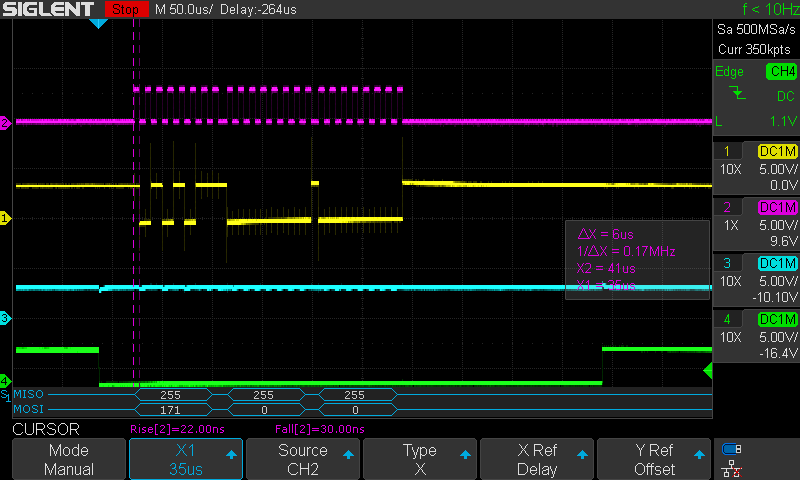The height and width of the screenshot is (480, 800).
Task: Click channel 3 offset value -10.10V
Action: coord(774,297)
